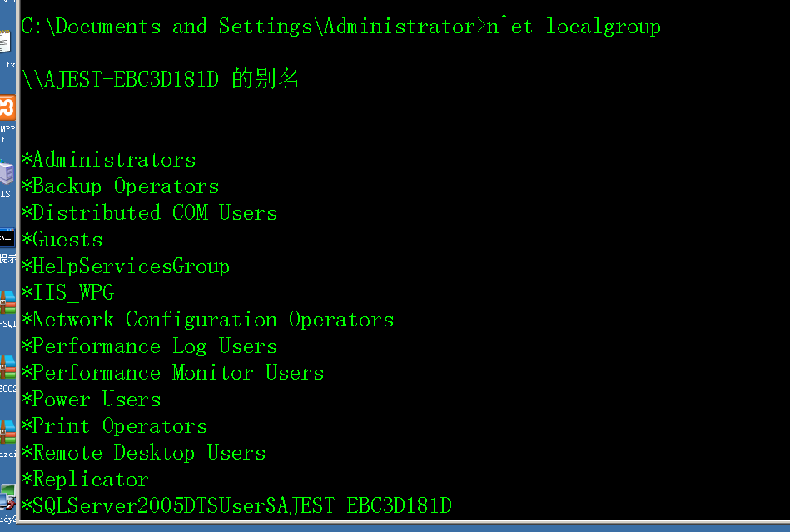Select the IIS manager desktop icon

tap(7, 172)
